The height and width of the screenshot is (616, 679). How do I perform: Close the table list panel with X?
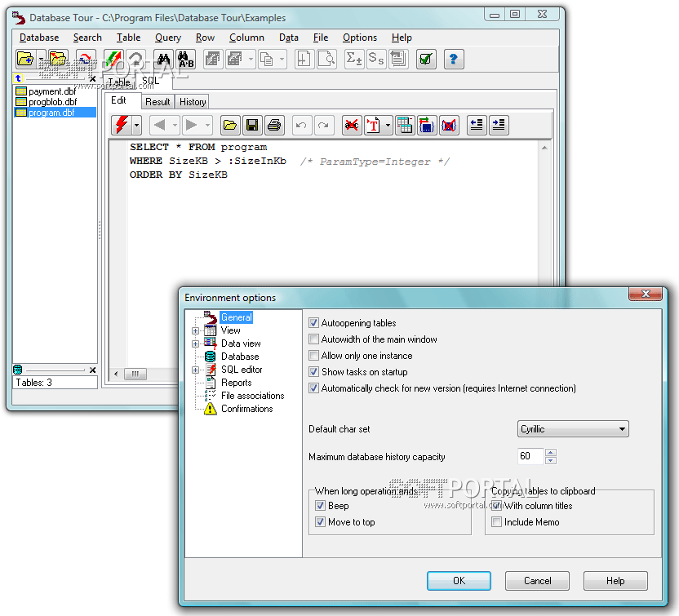(x=92, y=79)
